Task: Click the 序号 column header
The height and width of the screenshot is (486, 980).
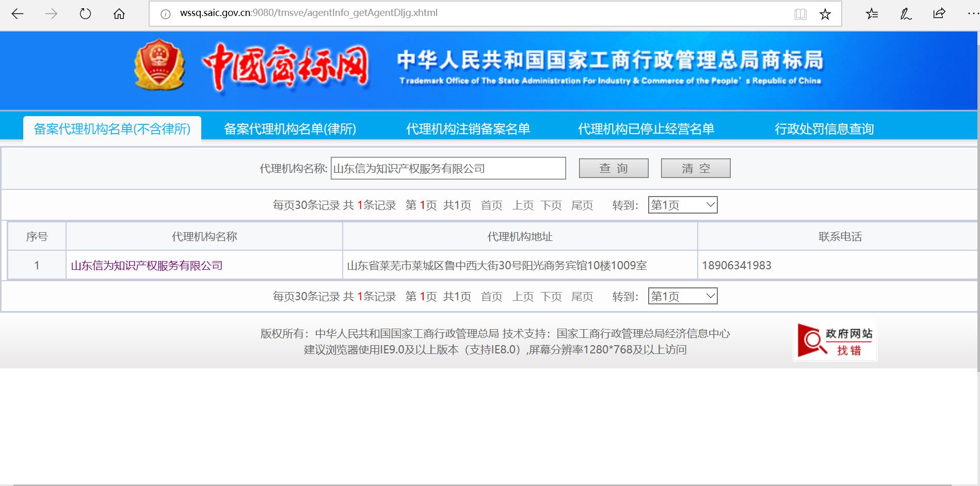Action: 37,236
